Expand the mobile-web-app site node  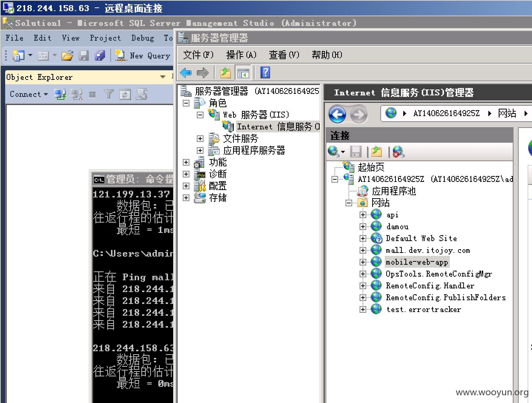pyautogui.click(x=363, y=262)
